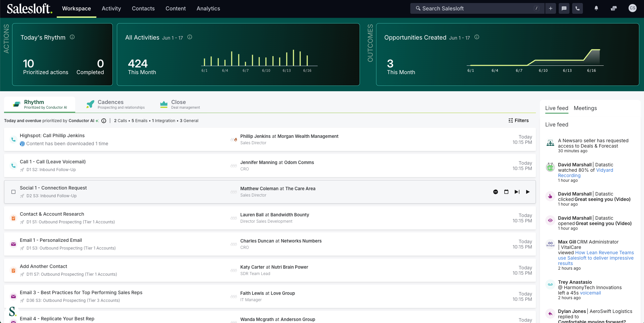Open the messages chat icon in header
The image size is (644, 323).
pos(564,8)
